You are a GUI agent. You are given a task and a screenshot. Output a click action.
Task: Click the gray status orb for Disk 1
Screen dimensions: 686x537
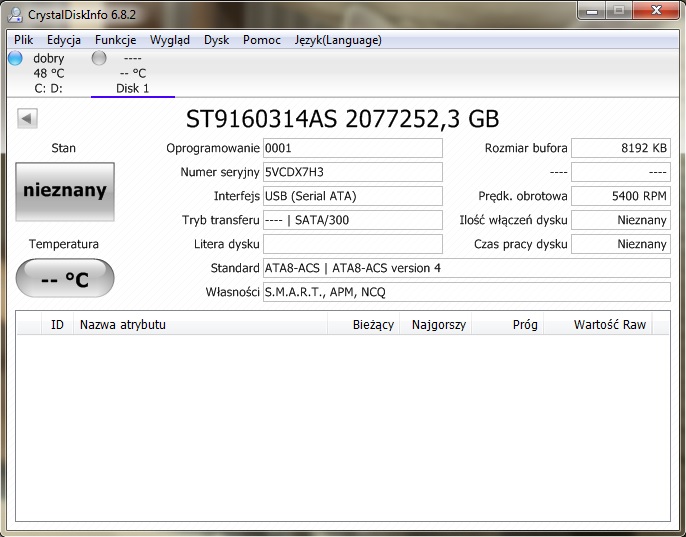coord(99,58)
